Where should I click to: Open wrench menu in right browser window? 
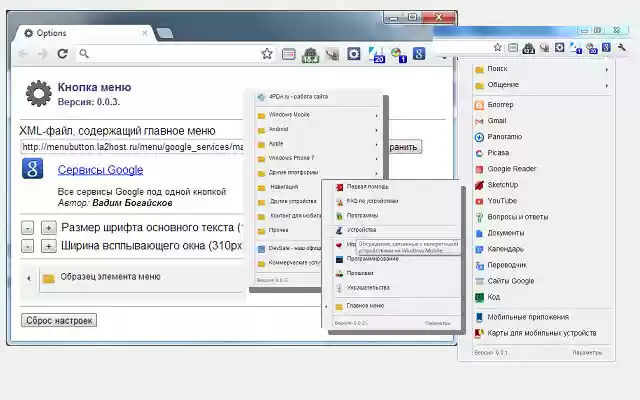pyautogui.click(x=622, y=47)
